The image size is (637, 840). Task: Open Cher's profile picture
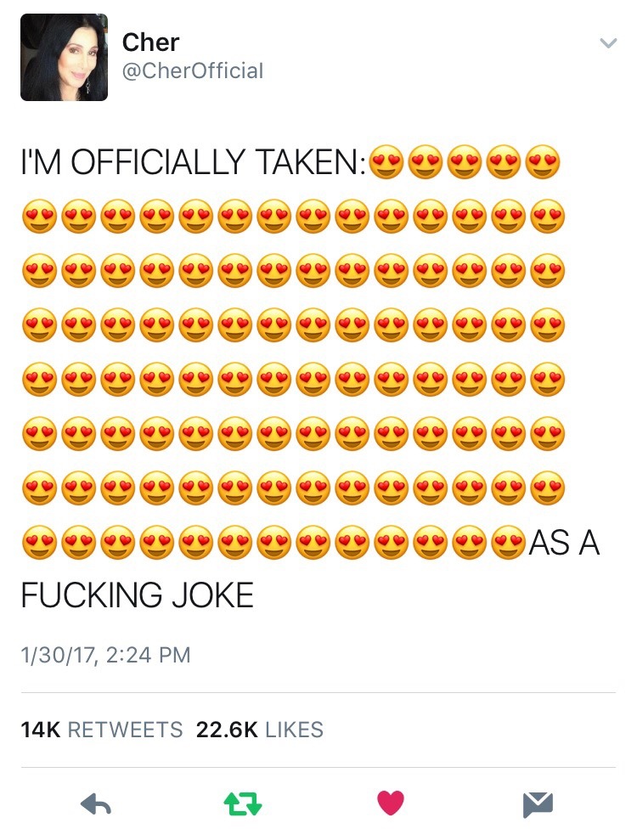[x=64, y=58]
